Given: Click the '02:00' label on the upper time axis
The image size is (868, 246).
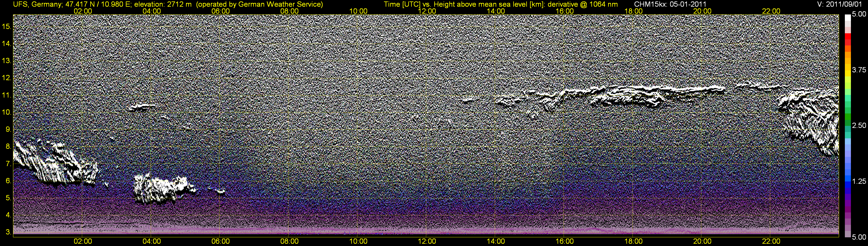Looking at the screenshot, I should [x=83, y=11].
